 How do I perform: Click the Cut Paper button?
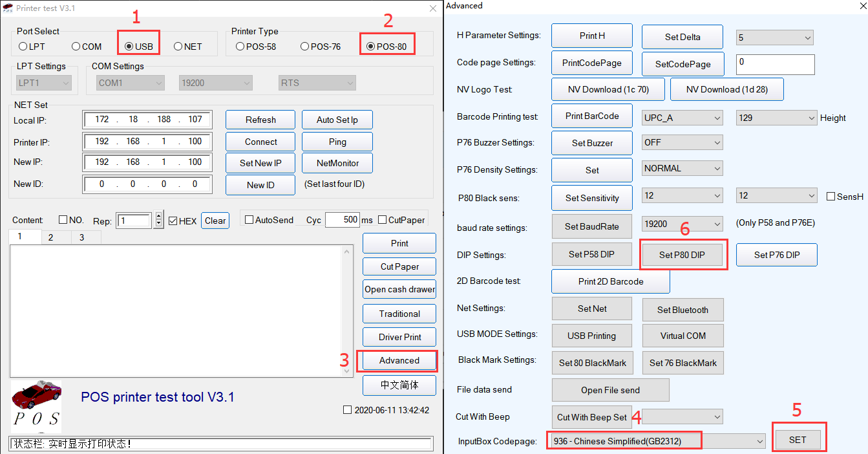pos(399,266)
